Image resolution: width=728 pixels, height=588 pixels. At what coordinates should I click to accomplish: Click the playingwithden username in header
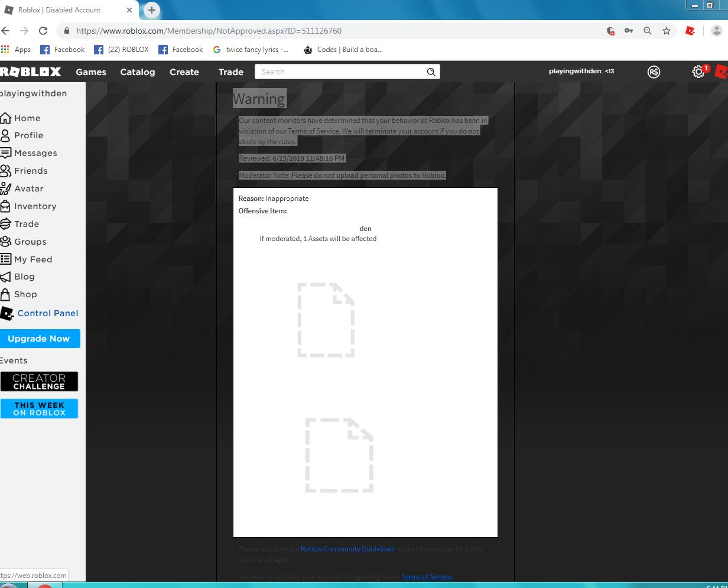(581, 71)
